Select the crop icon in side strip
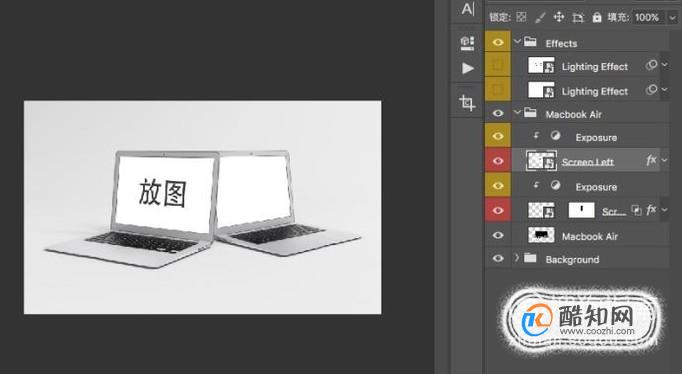The image size is (682, 374). tap(467, 103)
